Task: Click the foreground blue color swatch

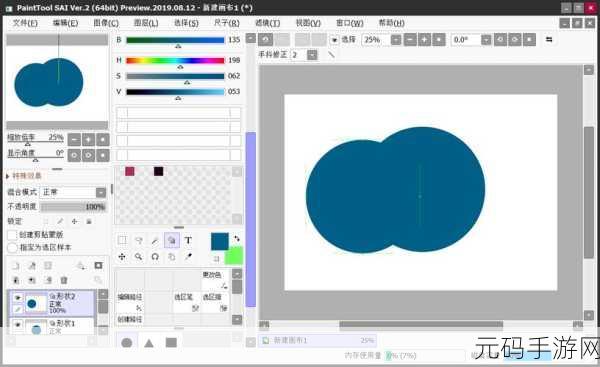Action: [220, 241]
